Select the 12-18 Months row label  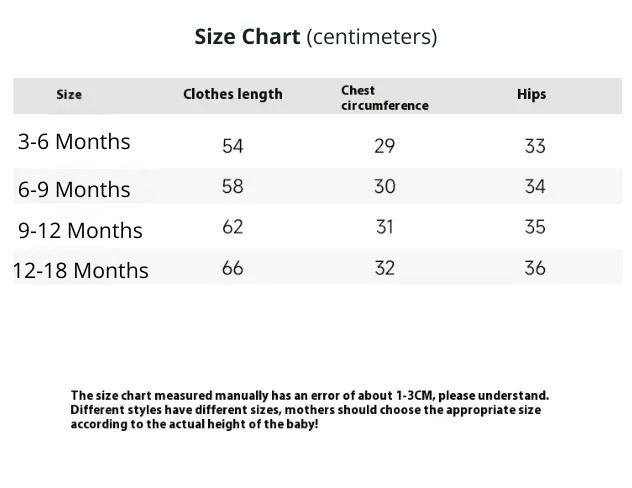(x=80, y=270)
